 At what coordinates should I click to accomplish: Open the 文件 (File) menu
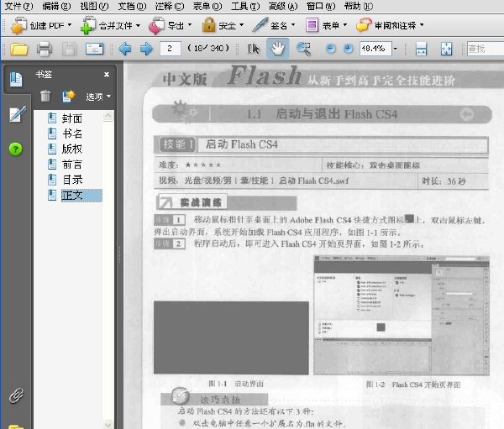[18, 6]
